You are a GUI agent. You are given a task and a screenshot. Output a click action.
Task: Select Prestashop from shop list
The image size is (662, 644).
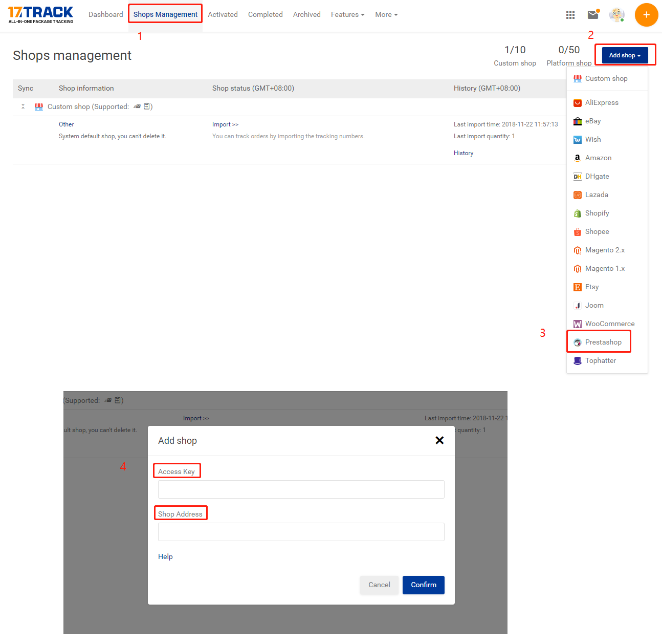pyautogui.click(x=607, y=342)
